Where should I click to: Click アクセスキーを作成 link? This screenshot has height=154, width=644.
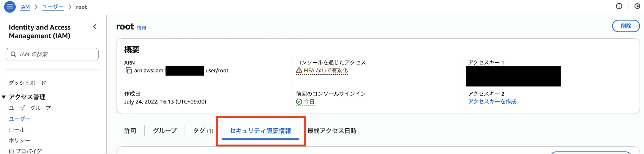pos(492,102)
